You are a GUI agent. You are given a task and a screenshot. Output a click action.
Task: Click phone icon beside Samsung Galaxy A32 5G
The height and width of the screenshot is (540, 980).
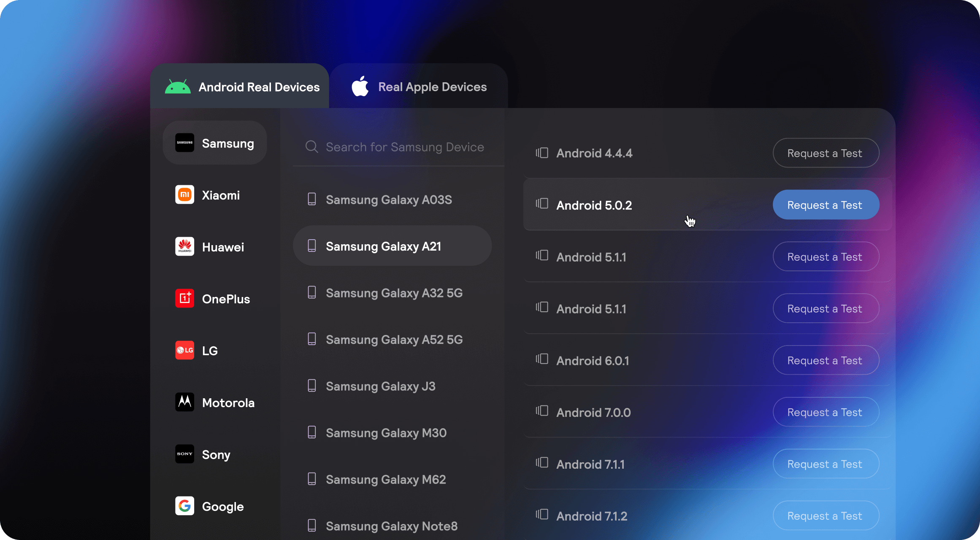tap(312, 292)
